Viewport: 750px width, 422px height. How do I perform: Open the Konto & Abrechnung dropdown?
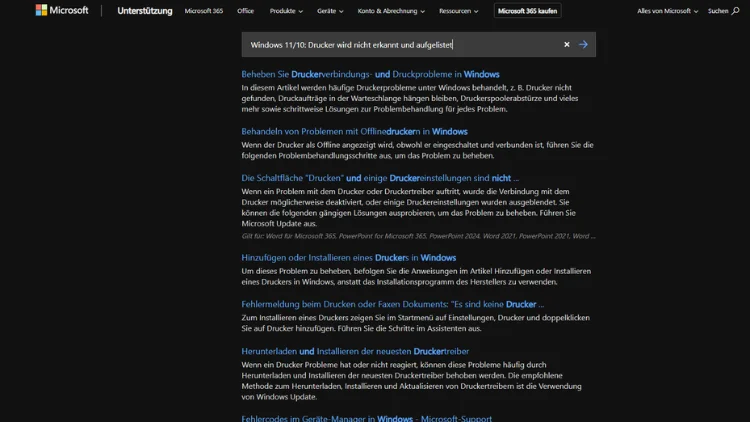click(391, 11)
